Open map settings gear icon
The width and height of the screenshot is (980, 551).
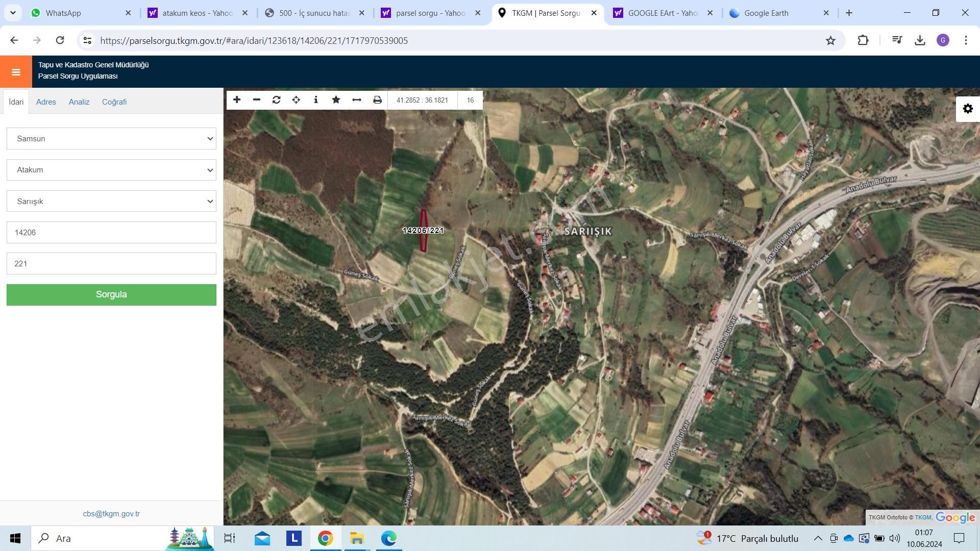pyautogui.click(x=968, y=109)
